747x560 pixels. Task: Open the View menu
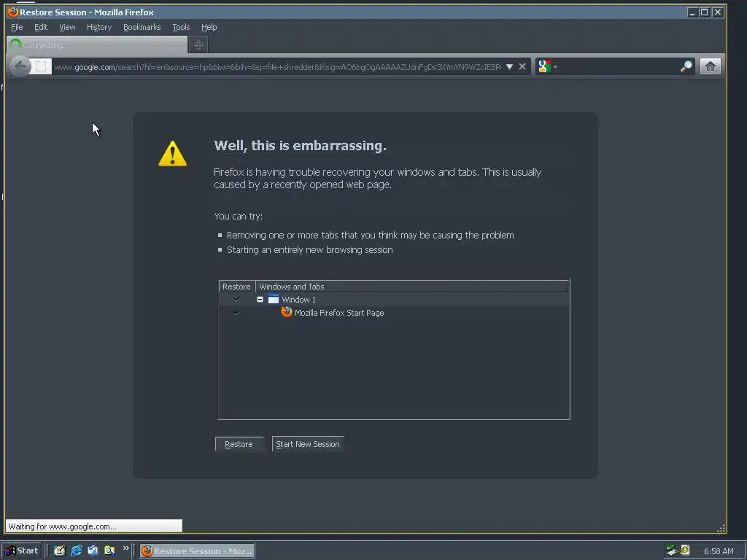(x=67, y=27)
